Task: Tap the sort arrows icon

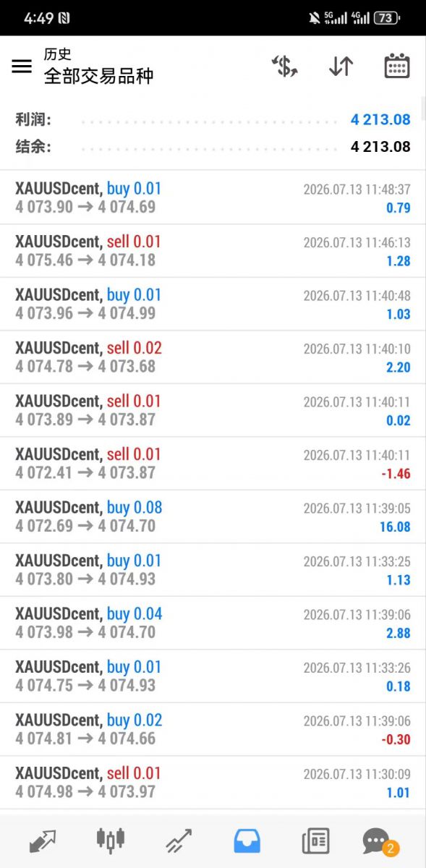Action: pyautogui.click(x=341, y=66)
